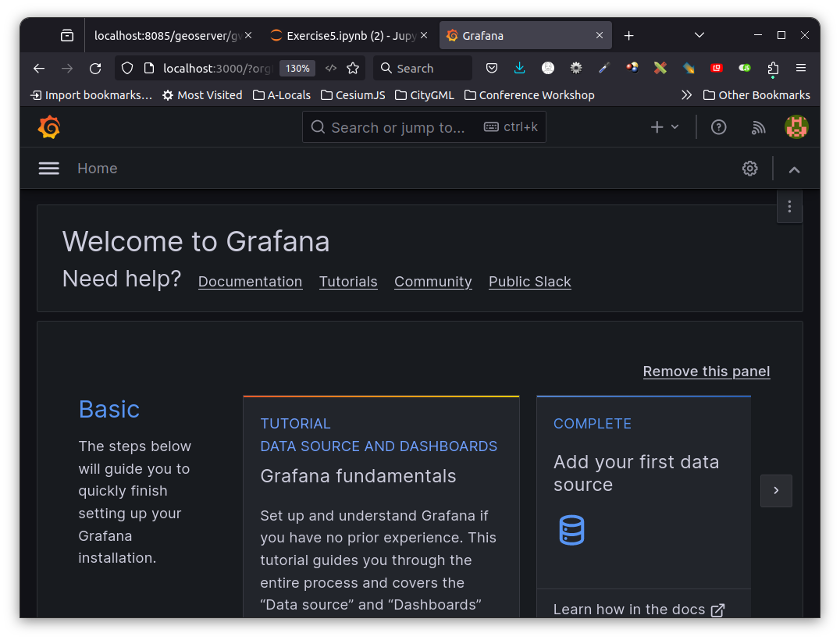The width and height of the screenshot is (840, 640).
Task: Open dashboard settings with the gear icon
Action: click(749, 168)
